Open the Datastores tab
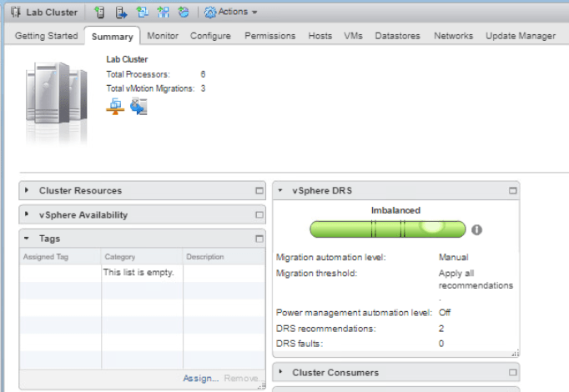This screenshot has height=392, width=569. (397, 36)
